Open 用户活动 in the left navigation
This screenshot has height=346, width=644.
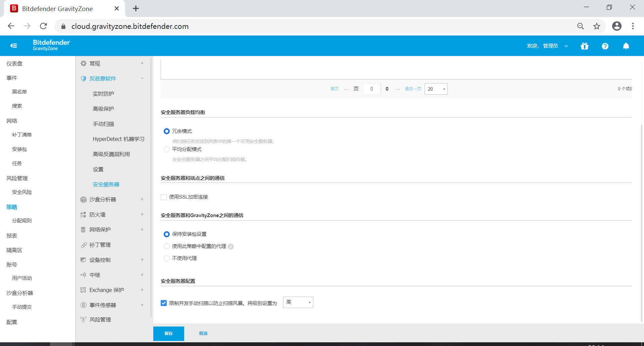click(22, 278)
